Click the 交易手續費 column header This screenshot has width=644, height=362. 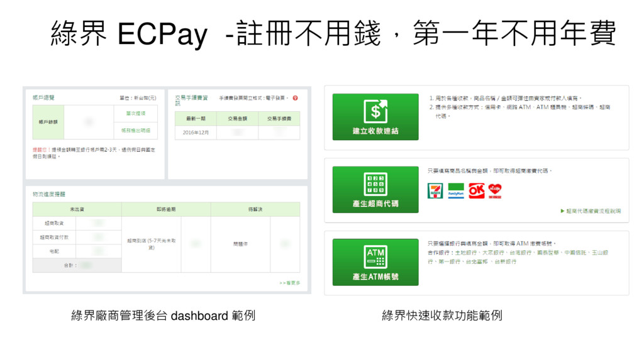279,119
